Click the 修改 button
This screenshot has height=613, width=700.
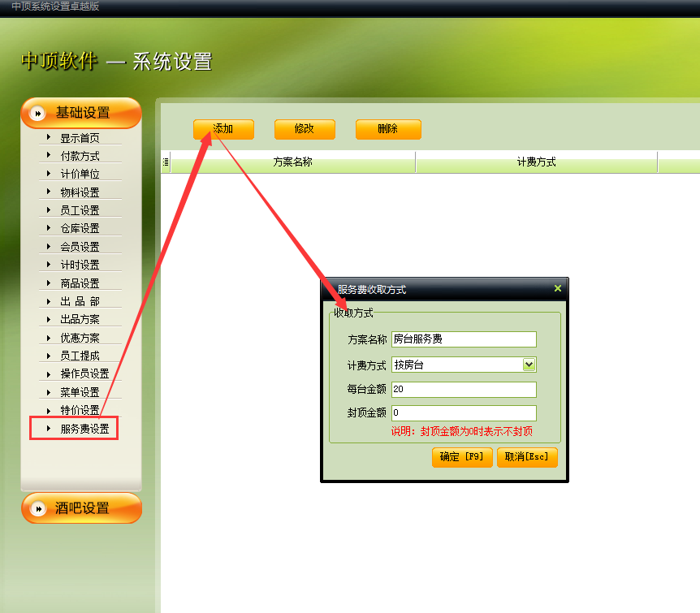click(305, 129)
